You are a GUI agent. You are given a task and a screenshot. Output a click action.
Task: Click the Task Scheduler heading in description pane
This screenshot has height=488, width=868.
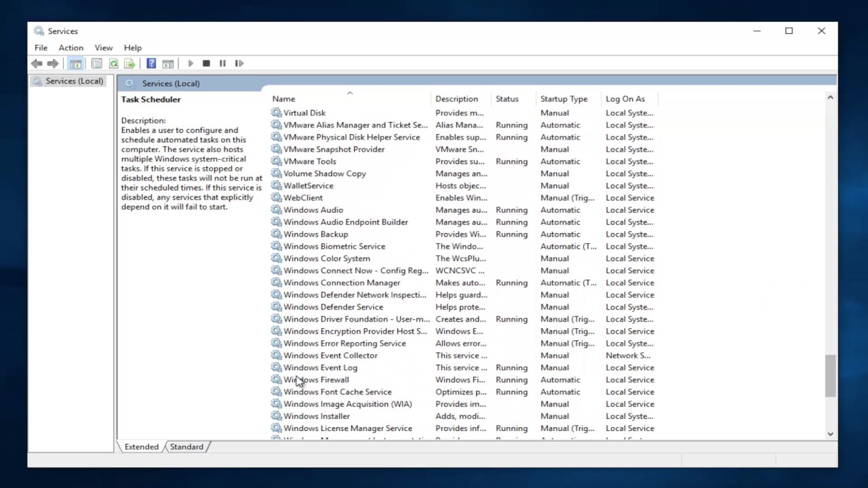tap(151, 100)
